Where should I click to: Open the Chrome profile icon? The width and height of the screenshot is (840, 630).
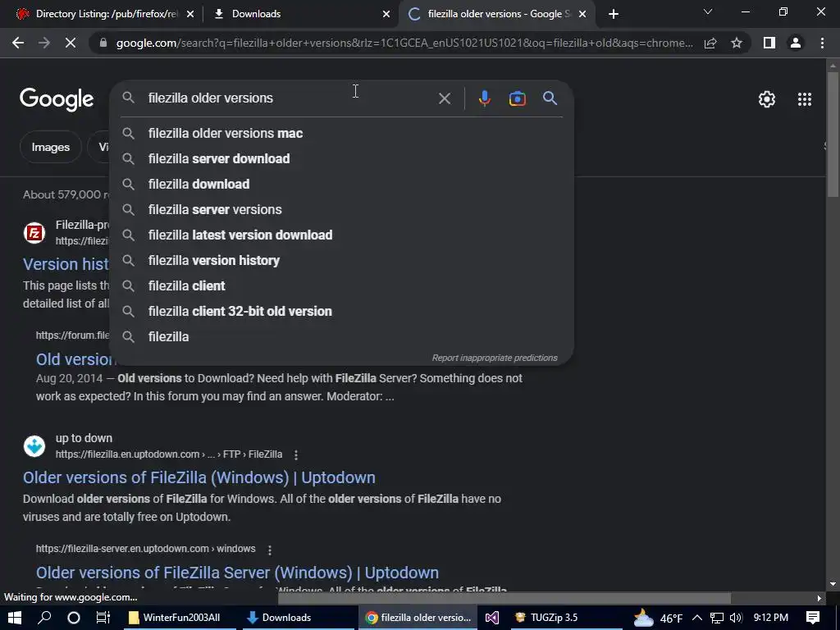tap(796, 43)
